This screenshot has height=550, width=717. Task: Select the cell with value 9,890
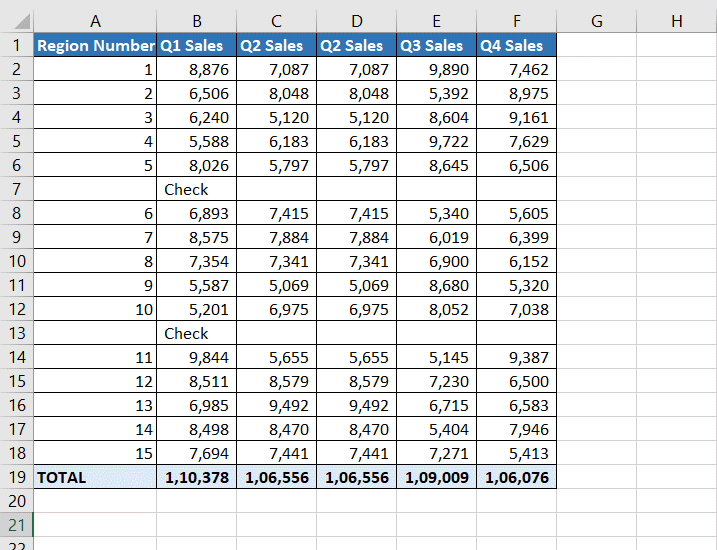(x=437, y=69)
